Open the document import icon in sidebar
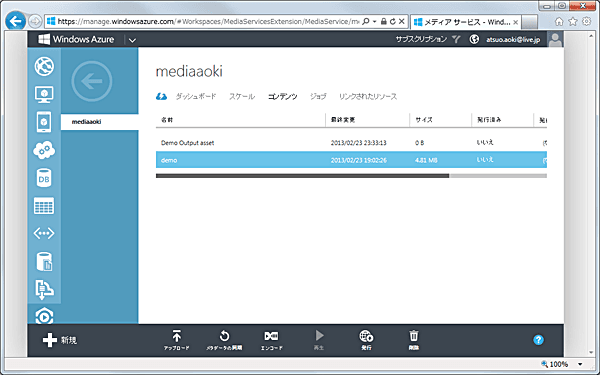 click(x=44, y=289)
